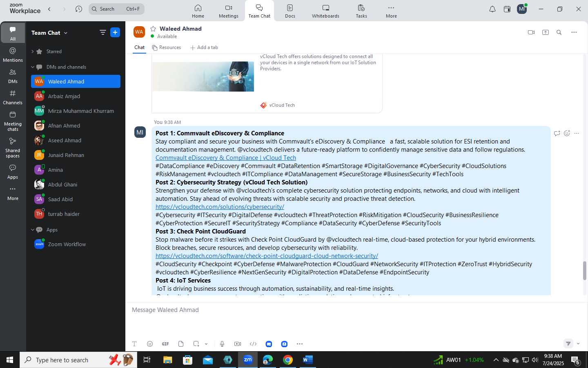Click the share screen icon in the chat header
Image resolution: width=588 pixels, height=368 pixels.
(546, 32)
